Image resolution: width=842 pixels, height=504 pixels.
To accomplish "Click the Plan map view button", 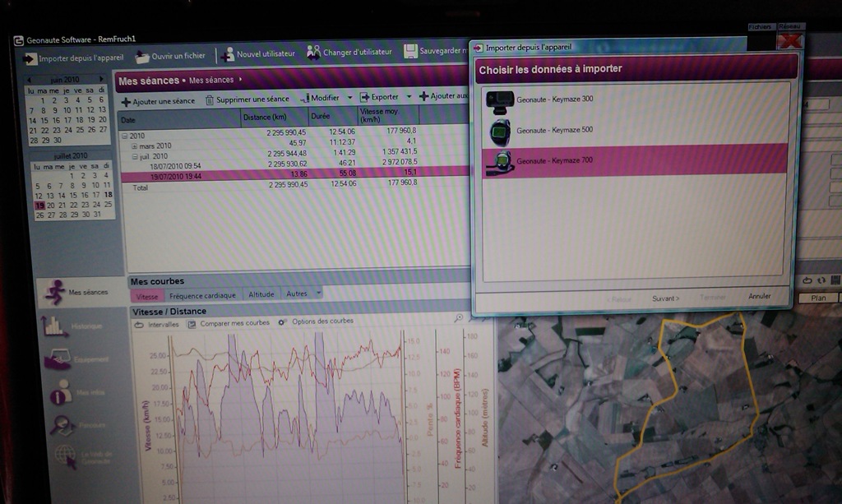I will (818, 298).
